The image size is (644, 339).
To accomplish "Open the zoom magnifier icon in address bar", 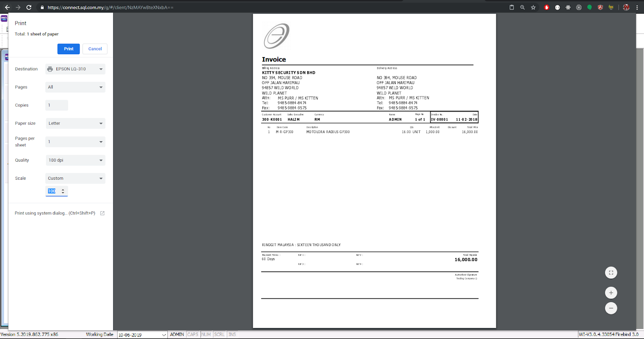I will tap(522, 7).
